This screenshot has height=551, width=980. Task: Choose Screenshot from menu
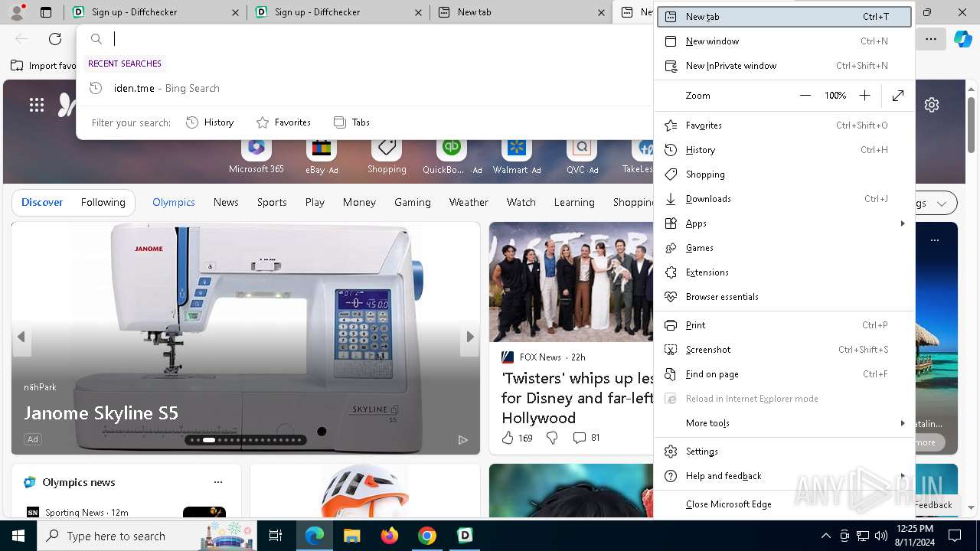click(x=785, y=350)
